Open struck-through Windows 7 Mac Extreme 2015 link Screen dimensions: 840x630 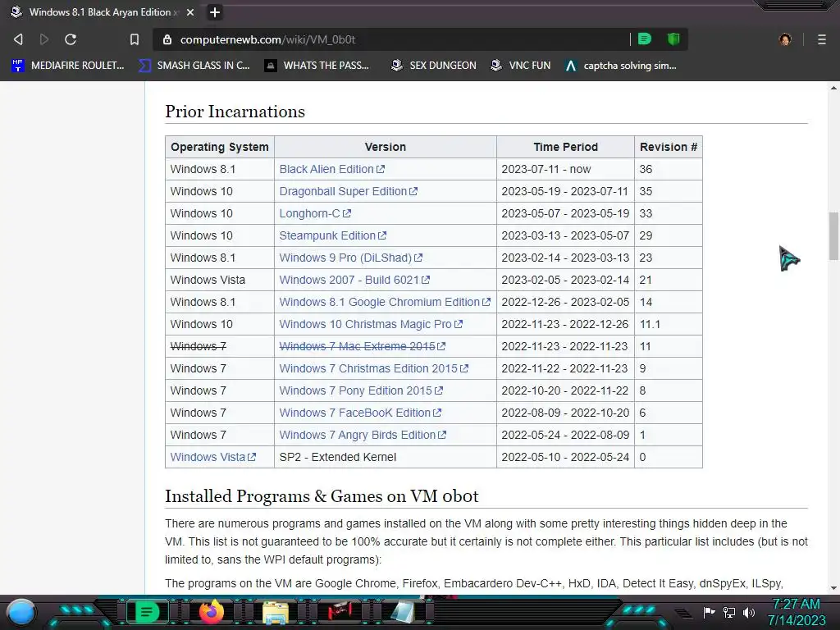coord(362,346)
